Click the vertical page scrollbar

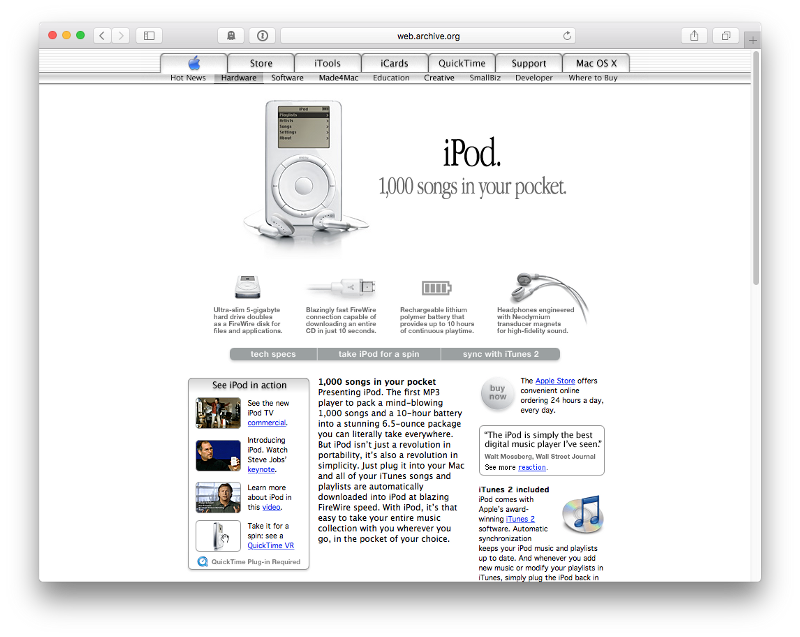[x=756, y=170]
